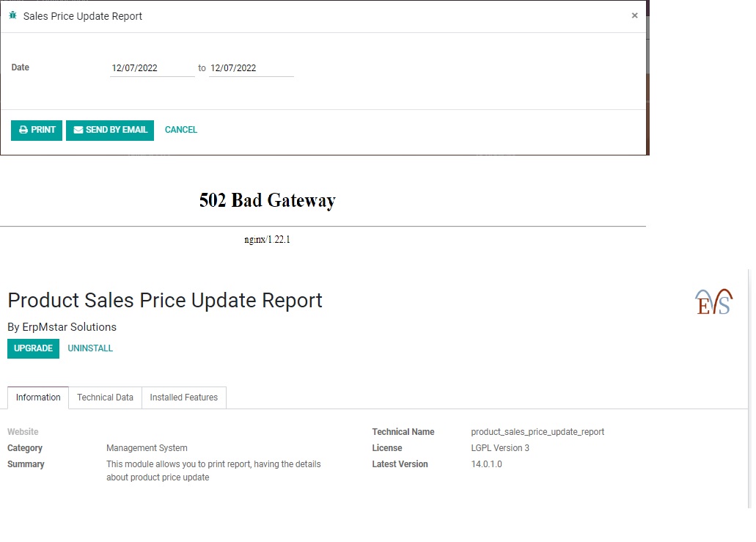Close the Sales Price Update Report dialog

click(x=634, y=15)
